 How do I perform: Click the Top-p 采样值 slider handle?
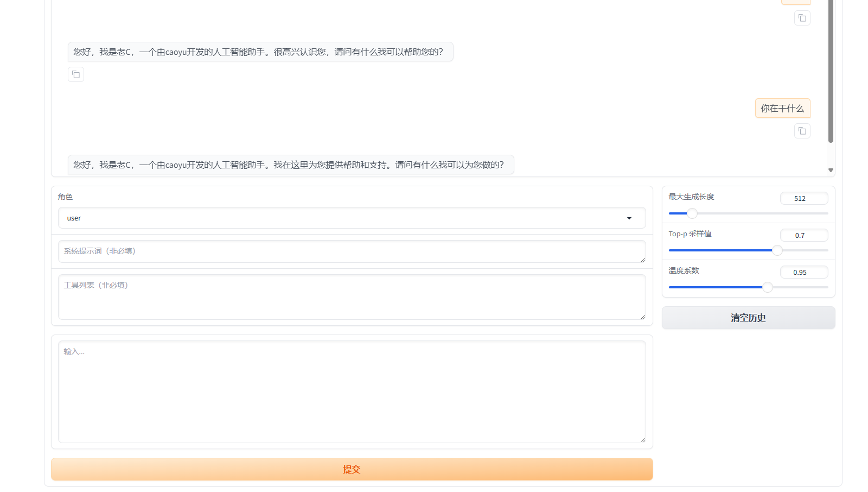pos(777,250)
